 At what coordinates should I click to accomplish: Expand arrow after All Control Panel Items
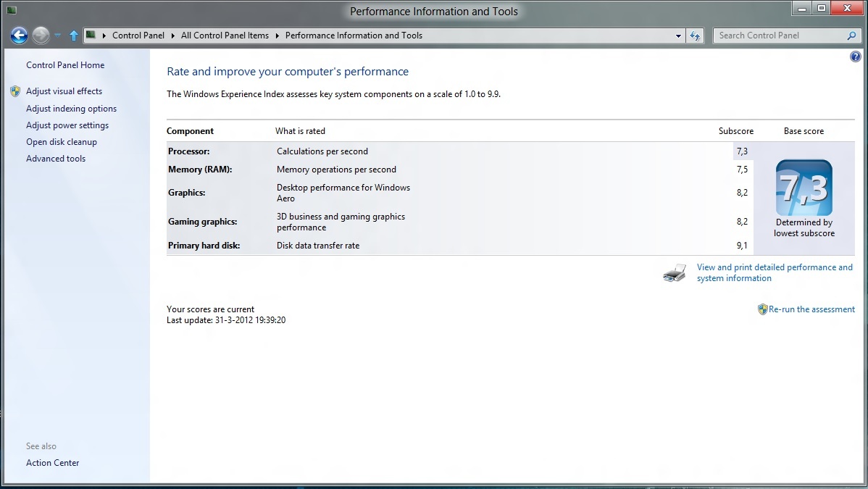(277, 35)
